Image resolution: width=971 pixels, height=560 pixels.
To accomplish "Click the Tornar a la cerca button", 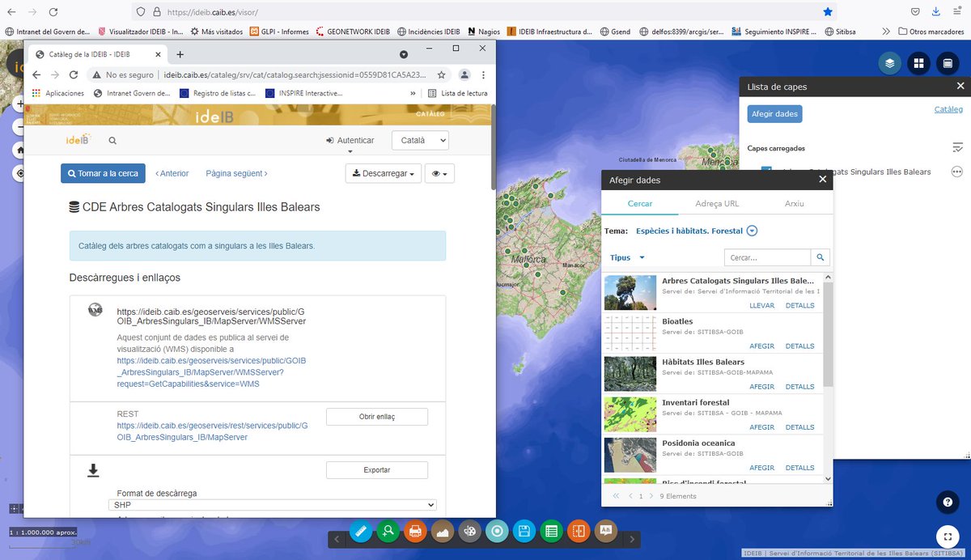I will coord(103,173).
